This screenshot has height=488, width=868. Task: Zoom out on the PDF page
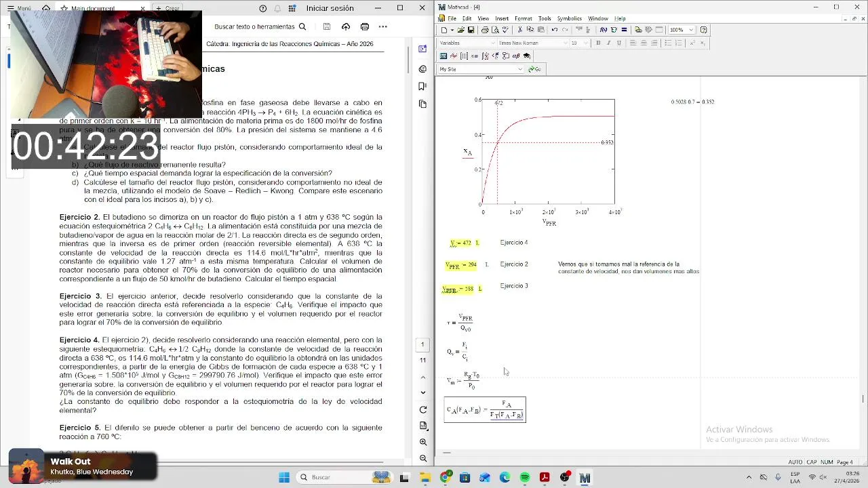pyautogui.click(x=423, y=458)
